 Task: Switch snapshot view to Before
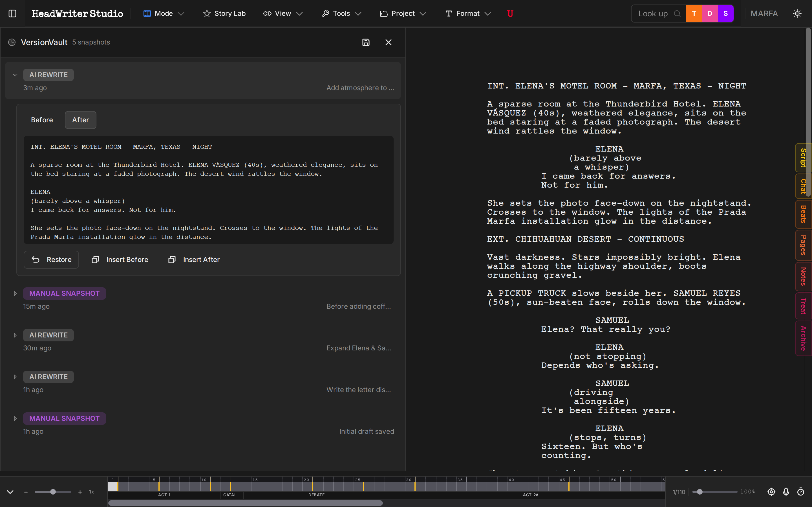pyautogui.click(x=42, y=120)
